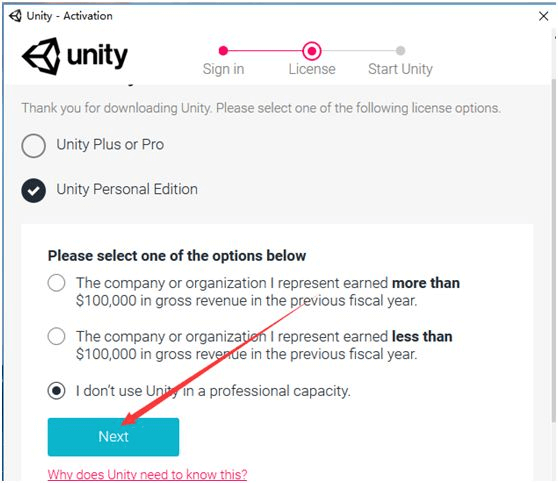Click the Unity Personal Edition label text
This screenshot has width=558, height=483.
[x=127, y=189]
